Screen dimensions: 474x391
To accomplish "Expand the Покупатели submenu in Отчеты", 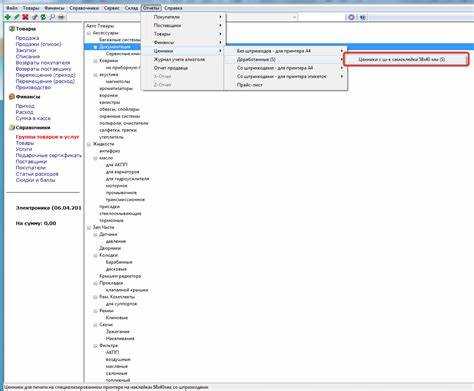I will pyautogui.click(x=183, y=17).
